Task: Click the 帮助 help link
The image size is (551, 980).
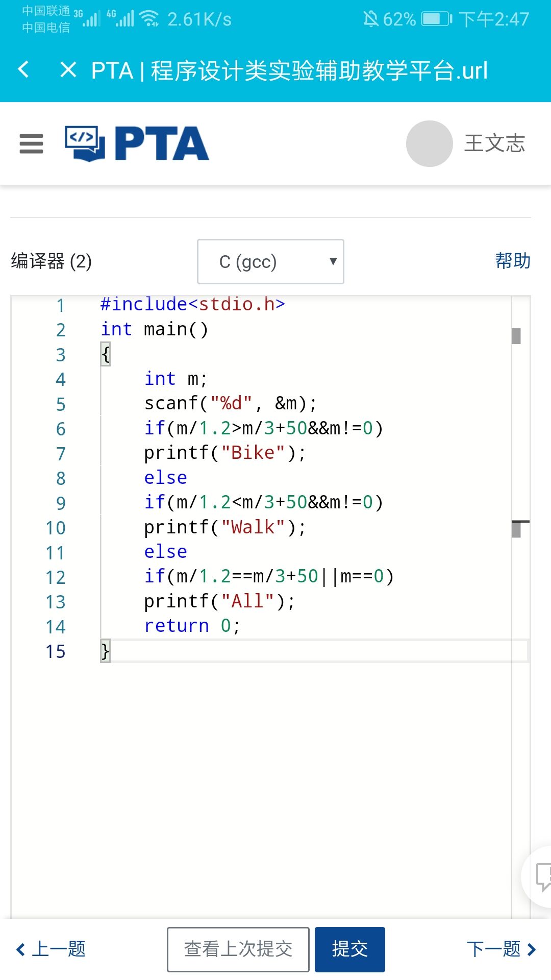Action: tap(512, 261)
